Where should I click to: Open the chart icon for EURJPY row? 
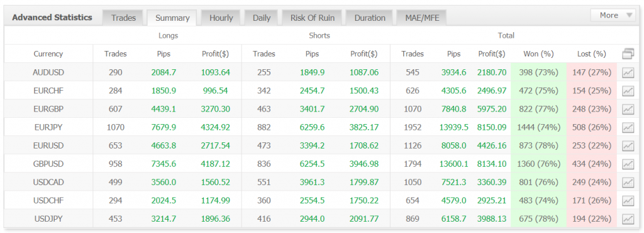628,127
